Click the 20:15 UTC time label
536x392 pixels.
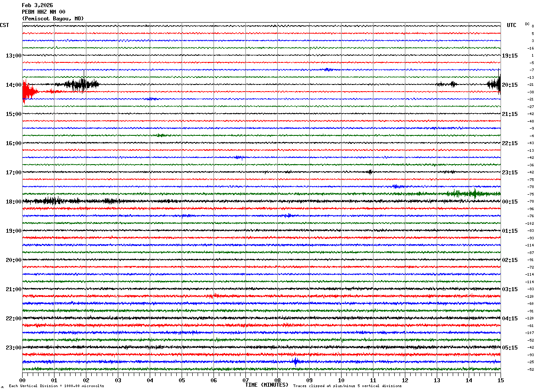click(x=510, y=85)
